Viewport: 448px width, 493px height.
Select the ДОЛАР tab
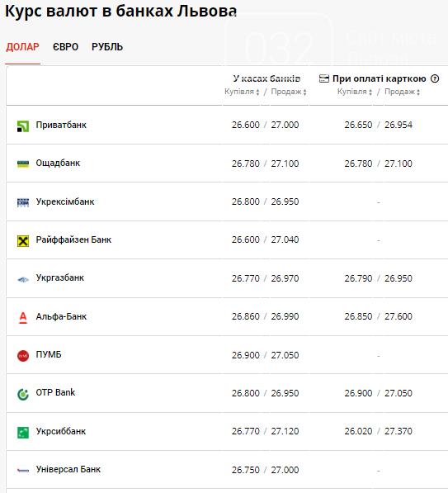tap(22, 47)
